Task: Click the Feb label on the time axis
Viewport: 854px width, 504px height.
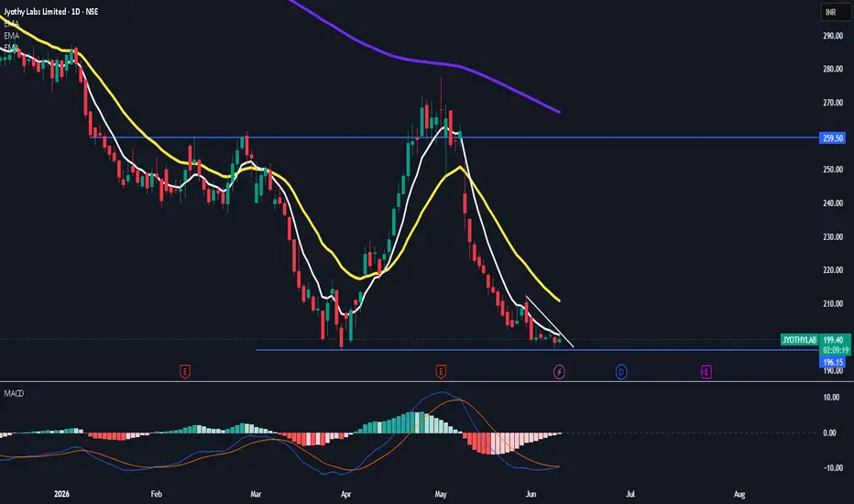Action: [157, 494]
